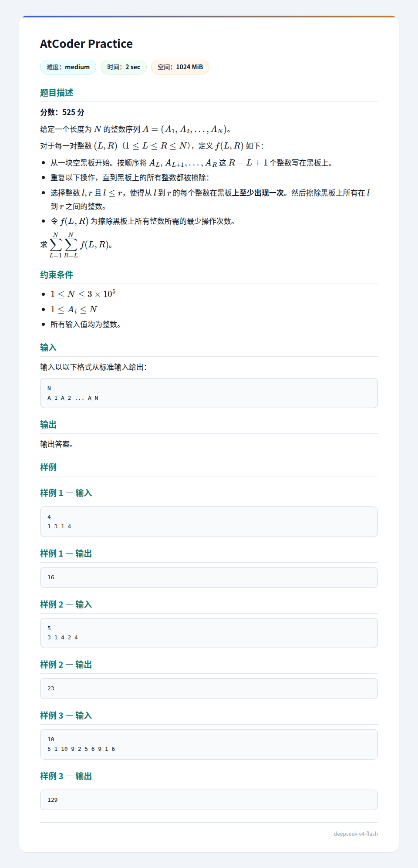Image resolution: width=418 pixels, height=868 pixels.
Task: Select the 空间: 1024 MiB badge
Action: [x=180, y=67]
